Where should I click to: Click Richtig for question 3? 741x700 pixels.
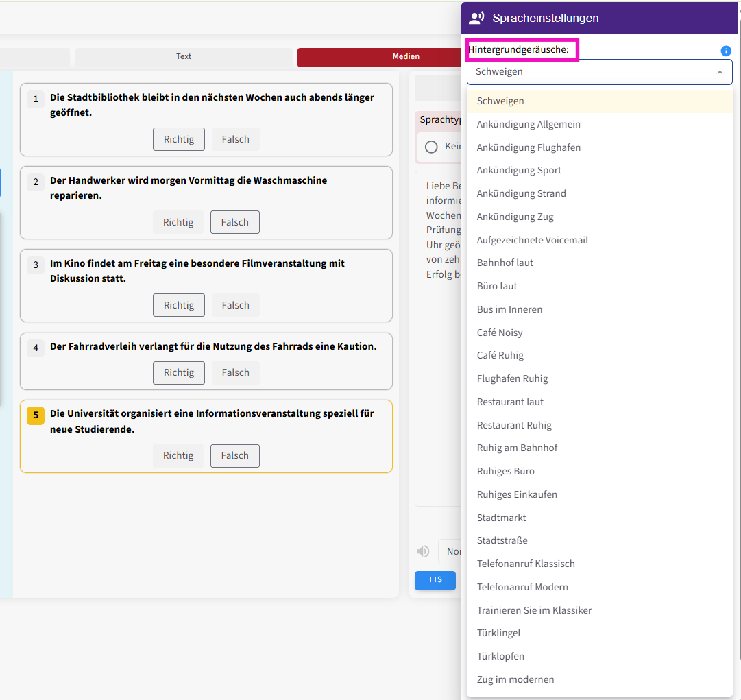[x=179, y=305]
